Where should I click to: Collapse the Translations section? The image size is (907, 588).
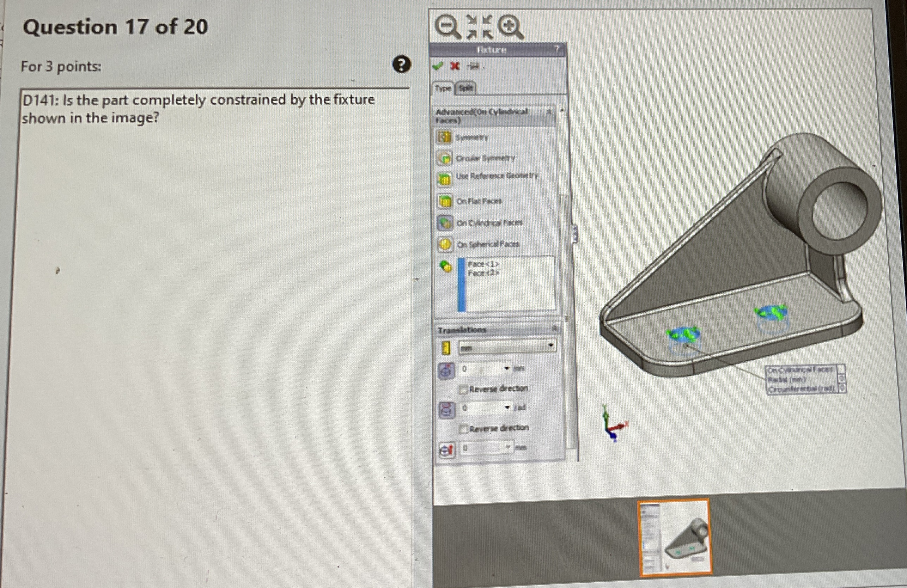point(555,329)
